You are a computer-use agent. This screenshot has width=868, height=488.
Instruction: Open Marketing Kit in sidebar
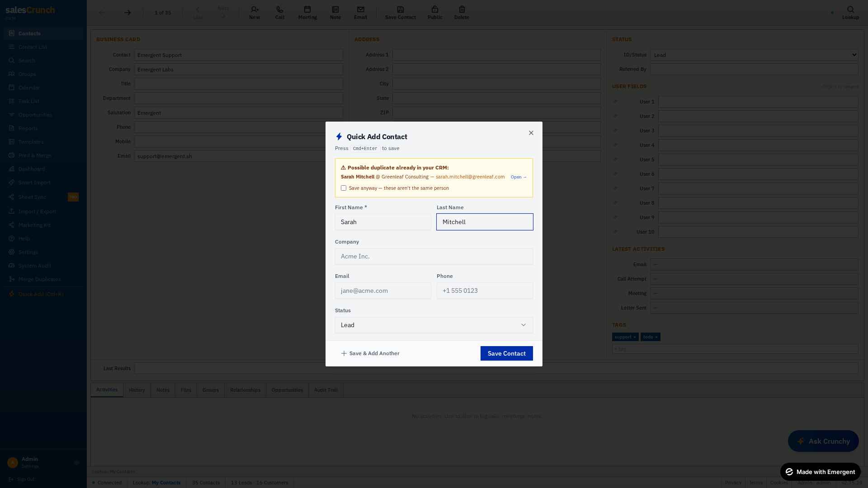43,225
